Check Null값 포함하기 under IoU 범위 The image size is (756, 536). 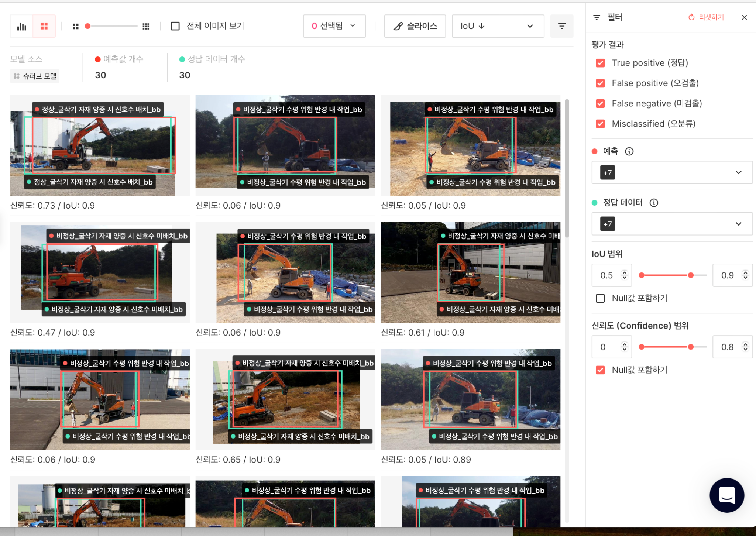point(600,298)
